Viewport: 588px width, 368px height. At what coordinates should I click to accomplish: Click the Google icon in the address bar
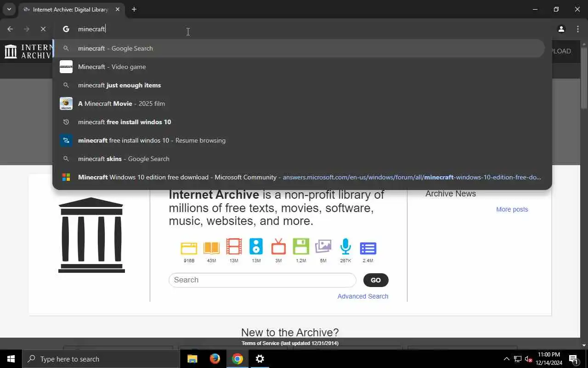coord(66,29)
